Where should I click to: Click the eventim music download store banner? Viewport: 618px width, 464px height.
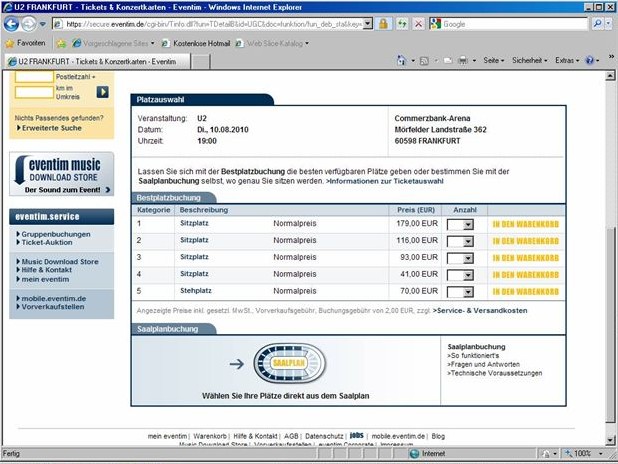pyautogui.click(x=62, y=176)
